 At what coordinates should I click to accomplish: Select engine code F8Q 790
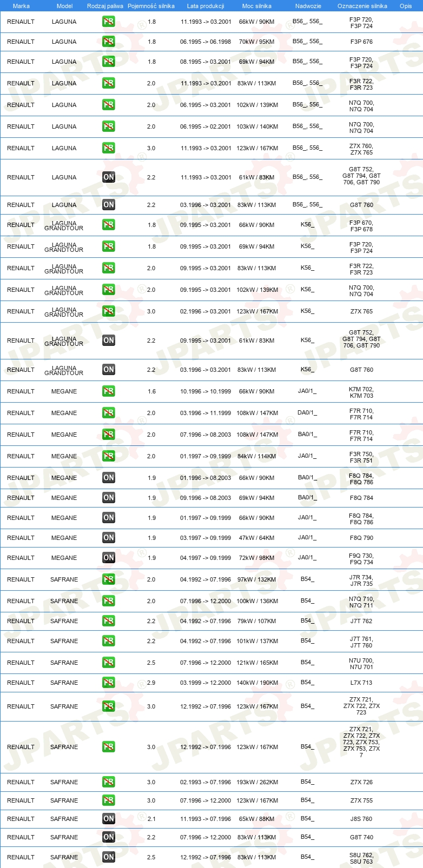[361, 538]
